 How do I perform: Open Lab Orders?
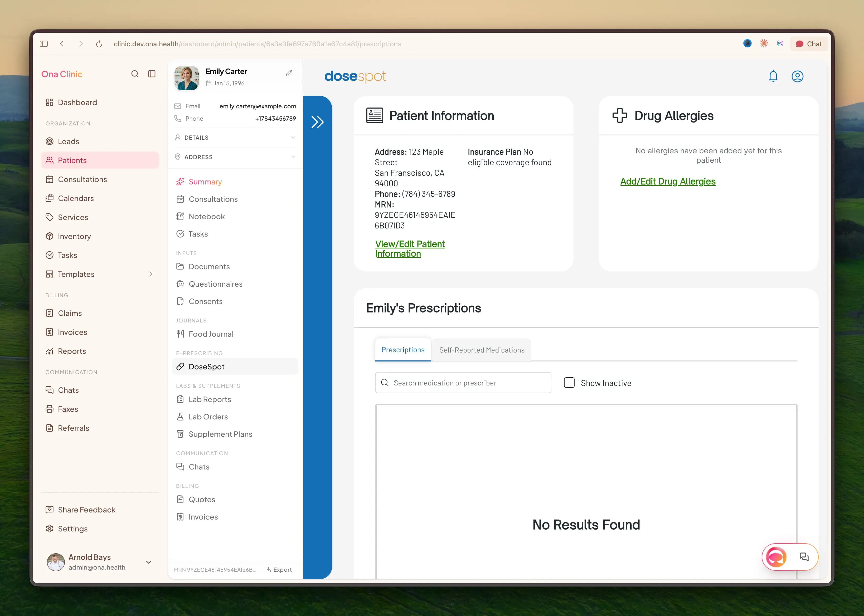[235, 417]
